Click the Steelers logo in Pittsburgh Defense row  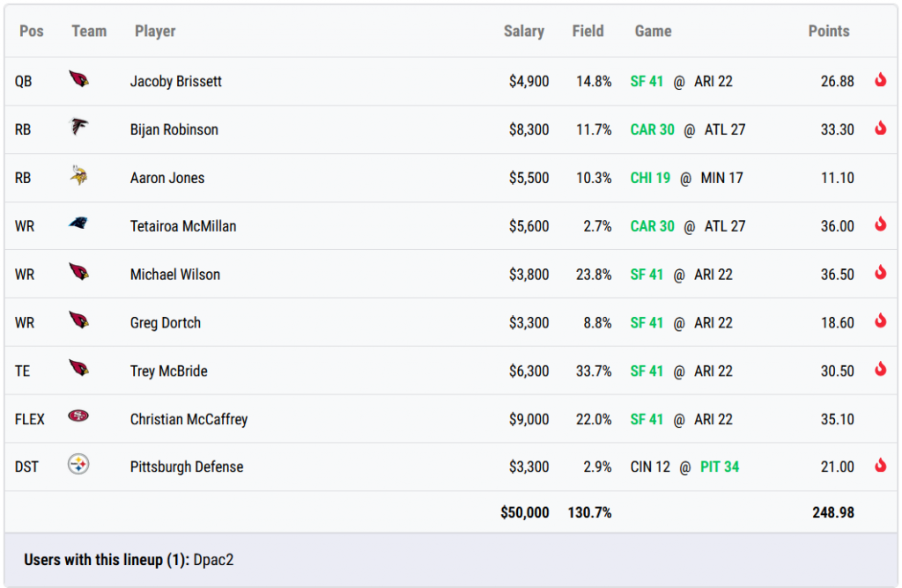[x=78, y=466]
